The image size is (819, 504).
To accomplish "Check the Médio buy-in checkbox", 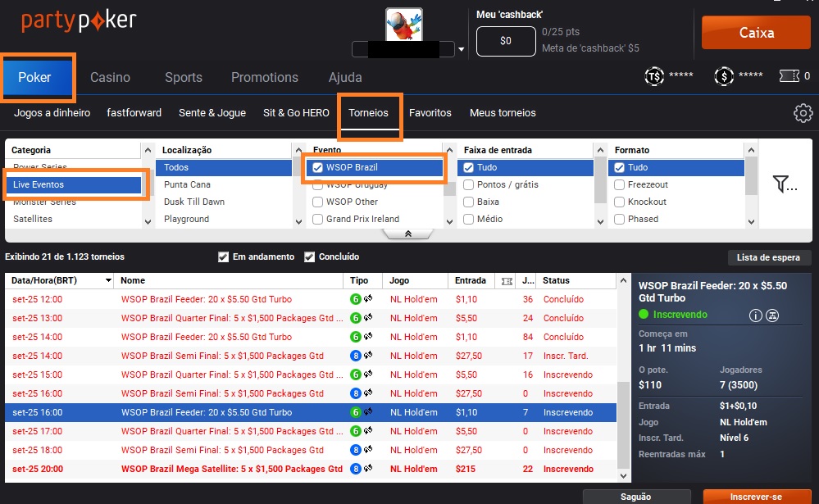I will coord(468,219).
